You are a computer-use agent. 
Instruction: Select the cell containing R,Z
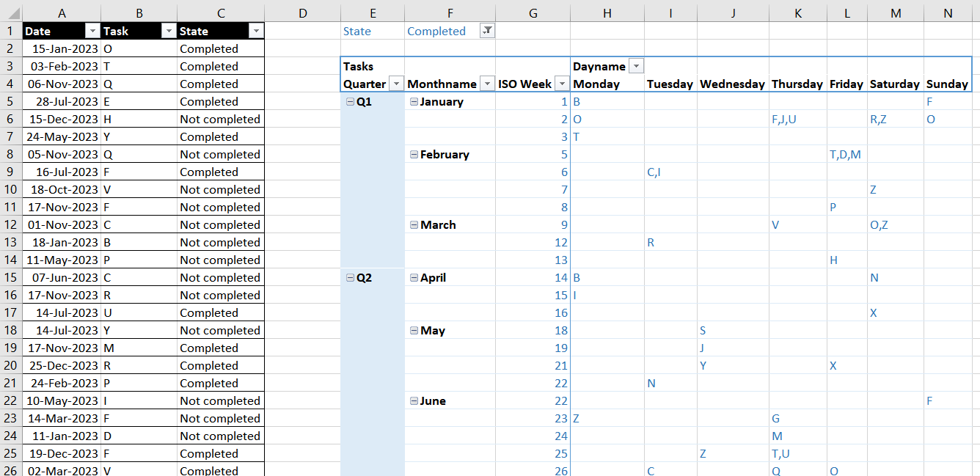[895, 119]
